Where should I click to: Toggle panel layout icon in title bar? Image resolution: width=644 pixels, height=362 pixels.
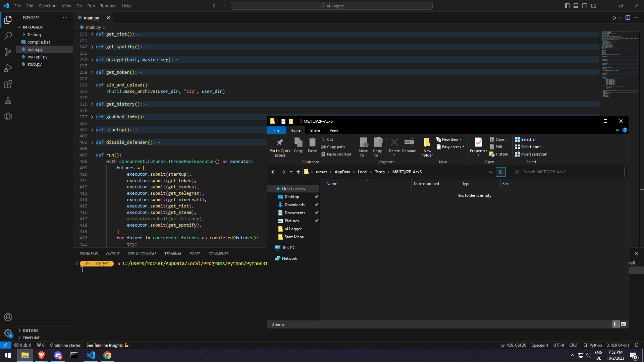(576, 6)
